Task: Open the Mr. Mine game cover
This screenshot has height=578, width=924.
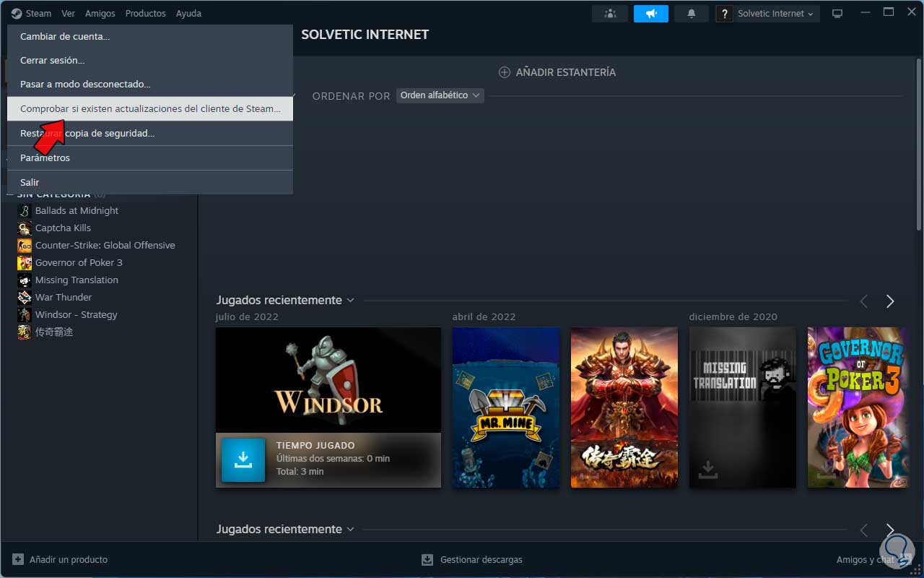Action: click(x=506, y=407)
